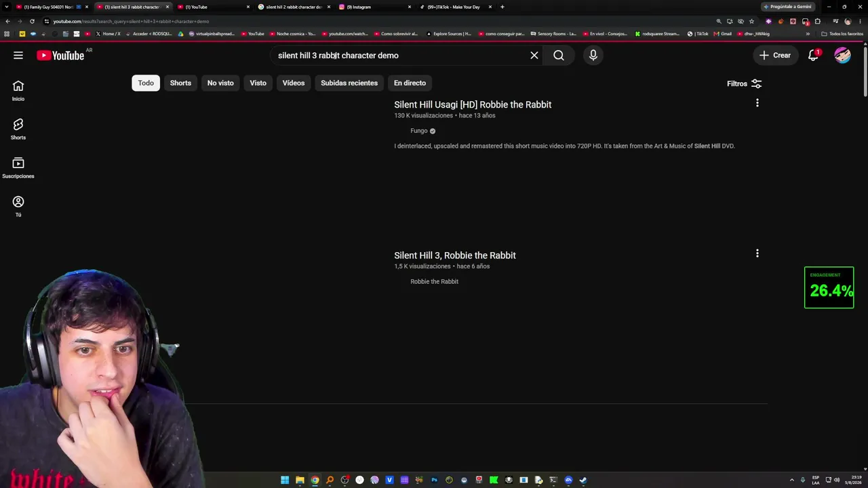Open YouTube notifications bell
The height and width of the screenshot is (488, 868).
(814, 56)
